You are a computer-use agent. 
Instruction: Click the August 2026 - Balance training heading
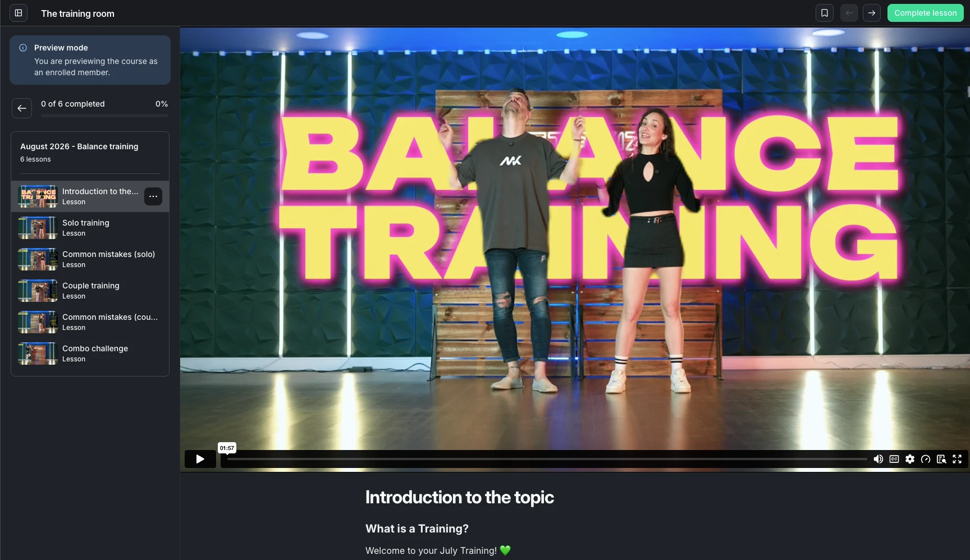click(79, 146)
